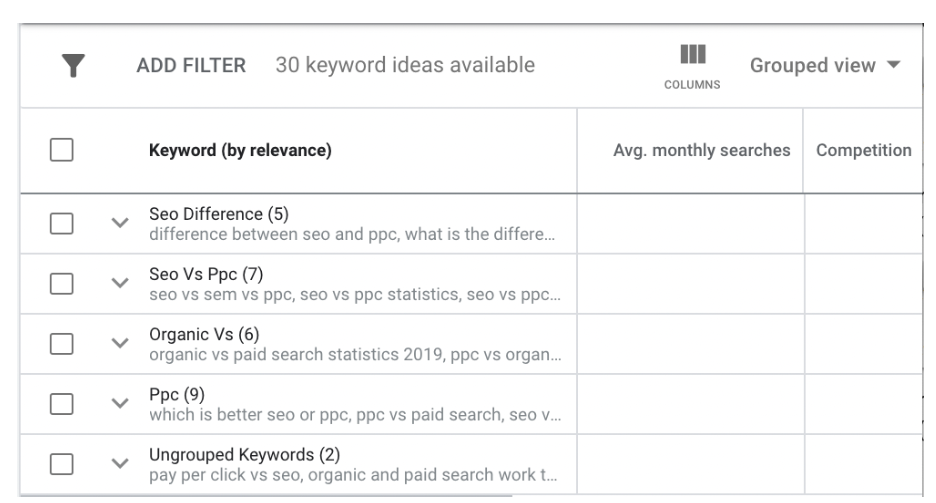Viewport: 936px width, 503px height.
Task: Check the Seo Difference group checkbox
Action: (x=63, y=223)
